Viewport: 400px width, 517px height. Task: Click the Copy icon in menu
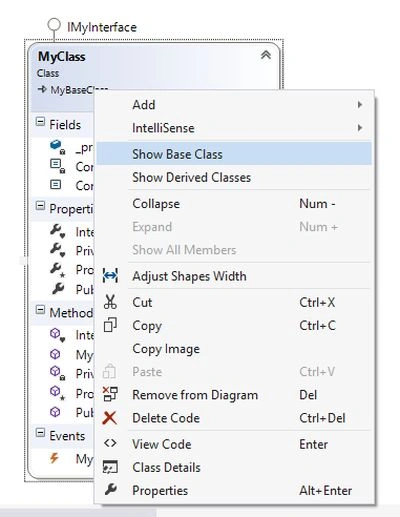coord(110,325)
